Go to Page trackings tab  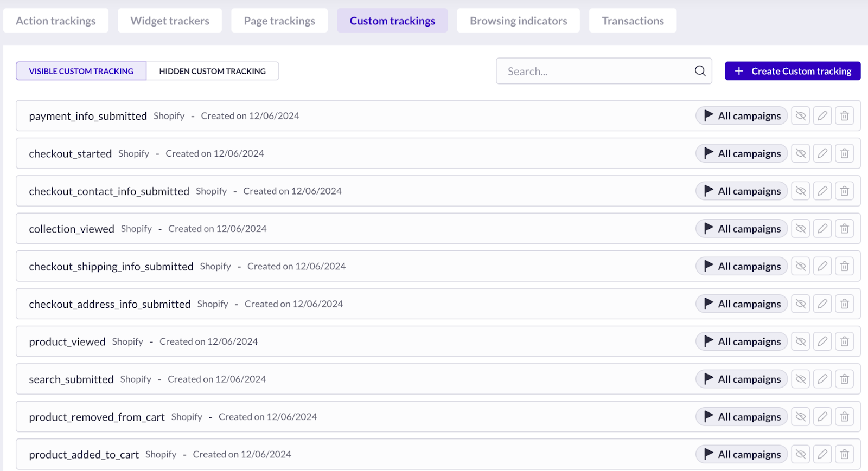[279, 21]
